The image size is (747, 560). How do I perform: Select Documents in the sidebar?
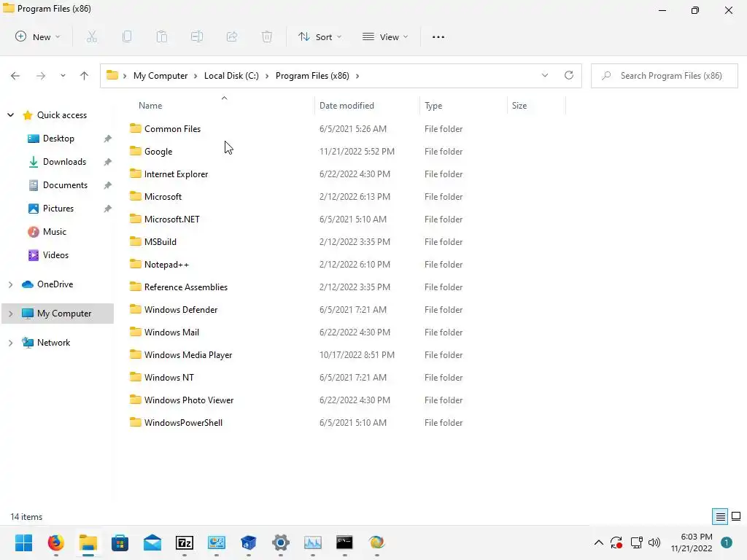(x=65, y=185)
